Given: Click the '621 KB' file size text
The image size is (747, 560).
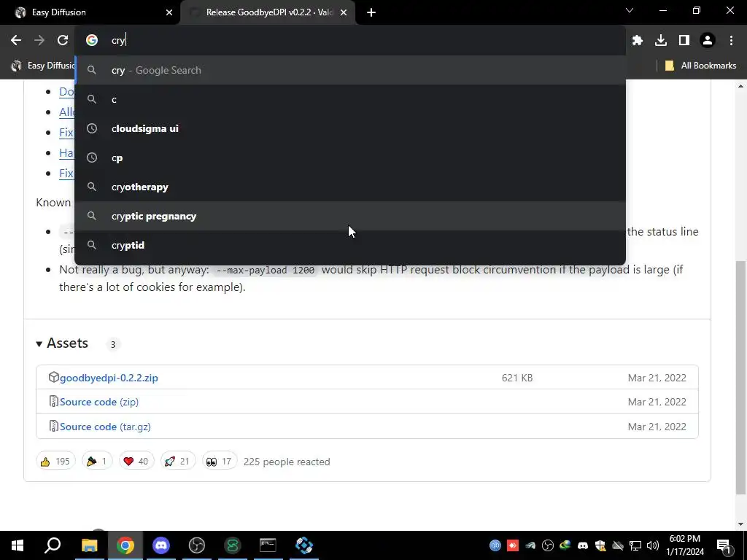Looking at the screenshot, I should point(517,378).
